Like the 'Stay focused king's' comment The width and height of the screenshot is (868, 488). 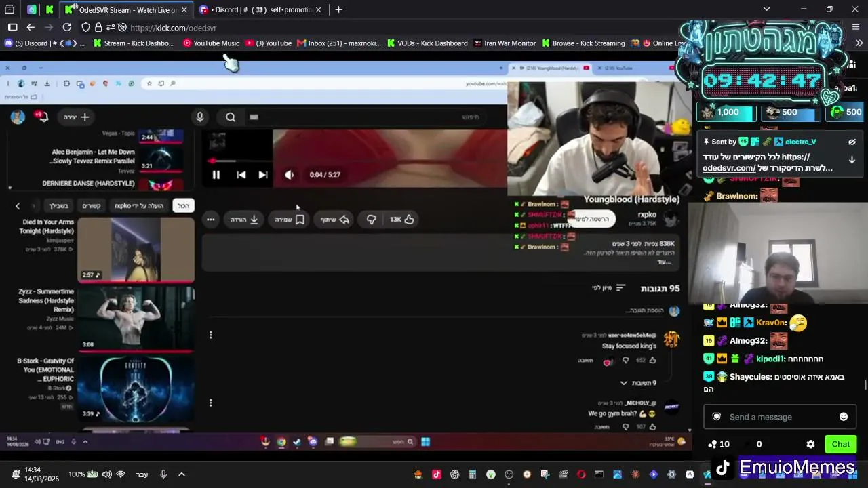click(x=652, y=361)
